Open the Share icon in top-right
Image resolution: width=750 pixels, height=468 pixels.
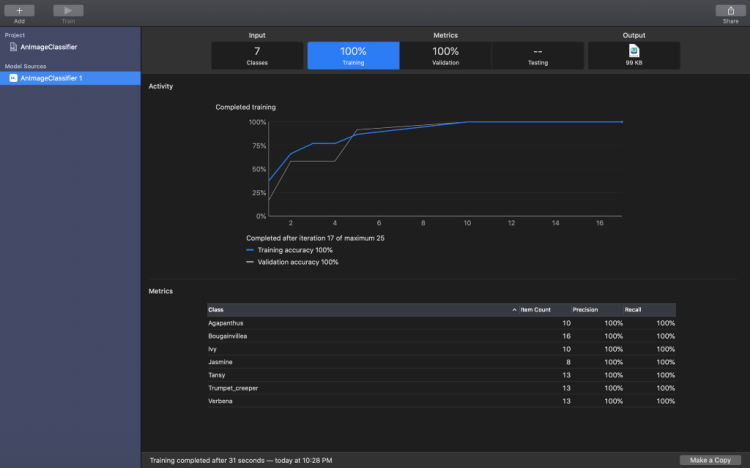pyautogui.click(x=731, y=10)
